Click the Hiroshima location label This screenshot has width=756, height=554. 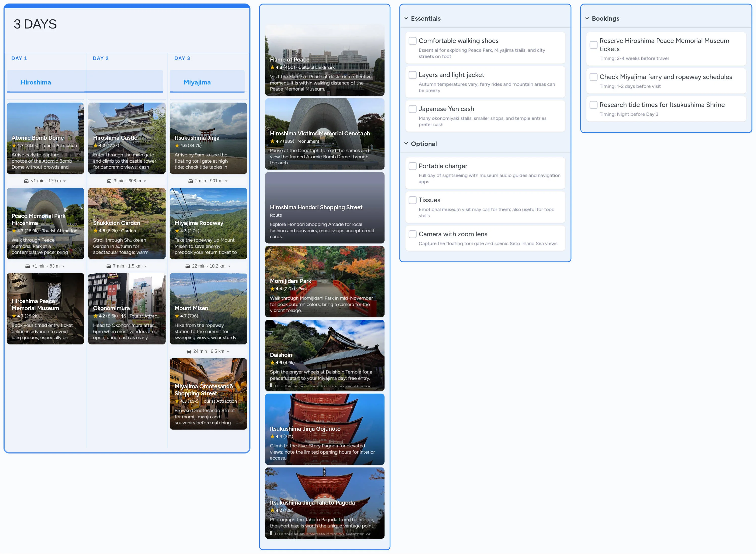tap(36, 82)
